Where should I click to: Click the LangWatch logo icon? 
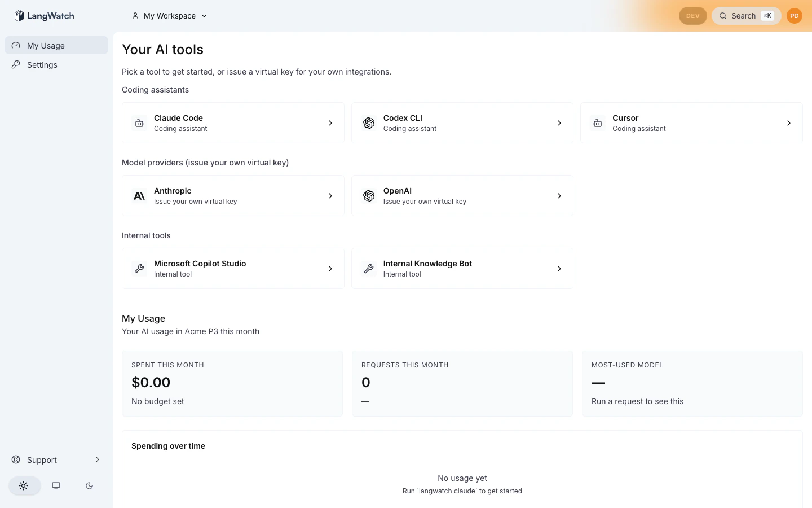pos(19,16)
